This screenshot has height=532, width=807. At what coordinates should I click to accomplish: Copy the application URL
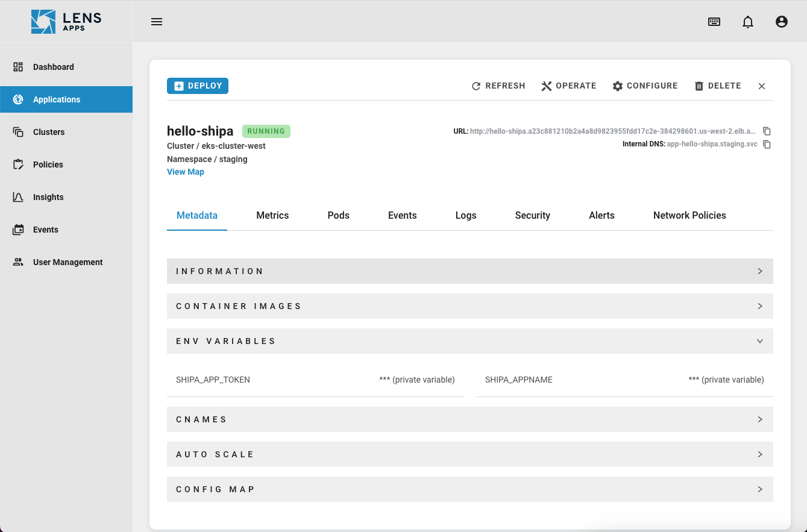click(x=767, y=131)
